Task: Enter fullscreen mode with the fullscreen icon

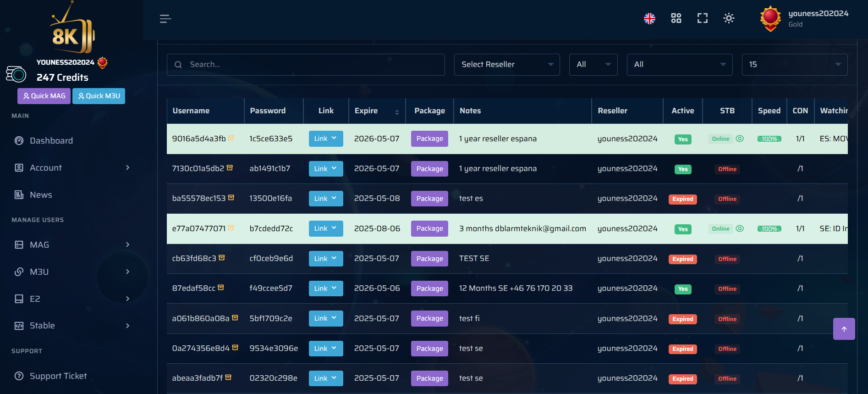Action: tap(703, 18)
